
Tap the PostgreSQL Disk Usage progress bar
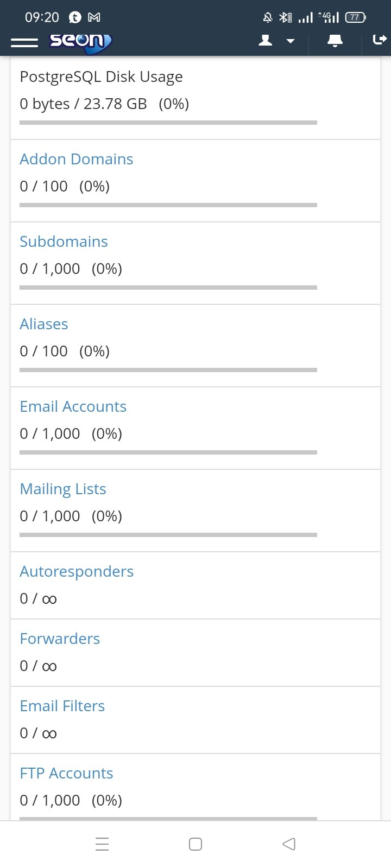[168, 123]
